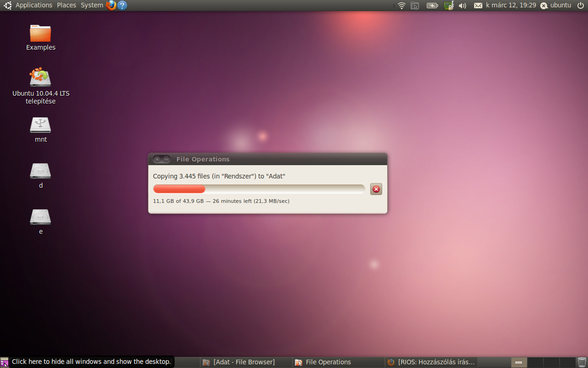
Task: Open the System menu
Action: pyautogui.click(x=92, y=6)
